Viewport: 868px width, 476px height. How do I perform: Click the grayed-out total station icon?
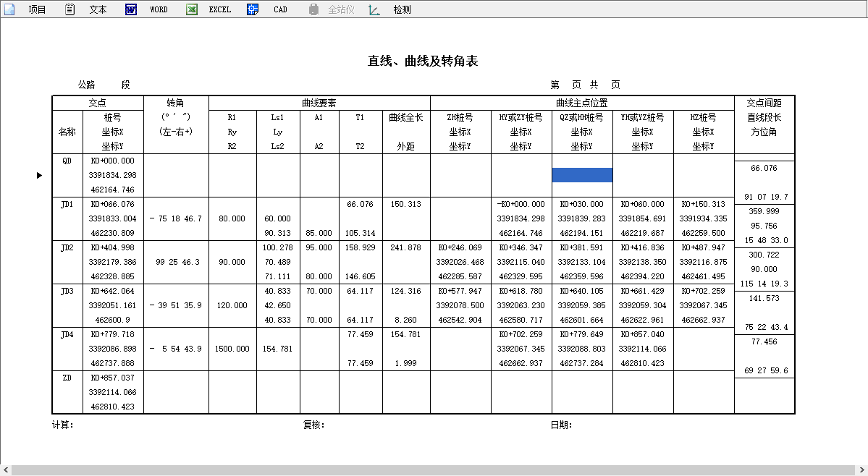pyautogui.click(x=313, y=9)
